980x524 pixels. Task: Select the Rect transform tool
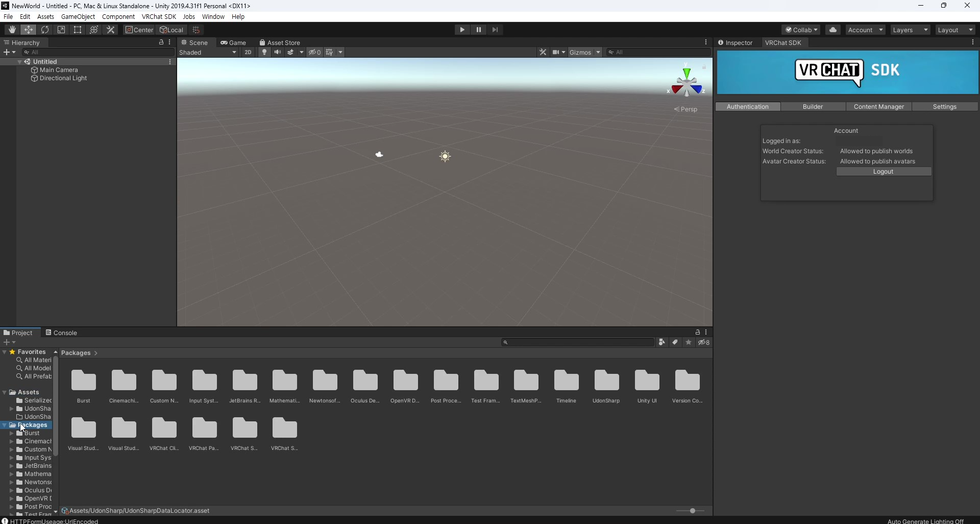pos(77,30)
